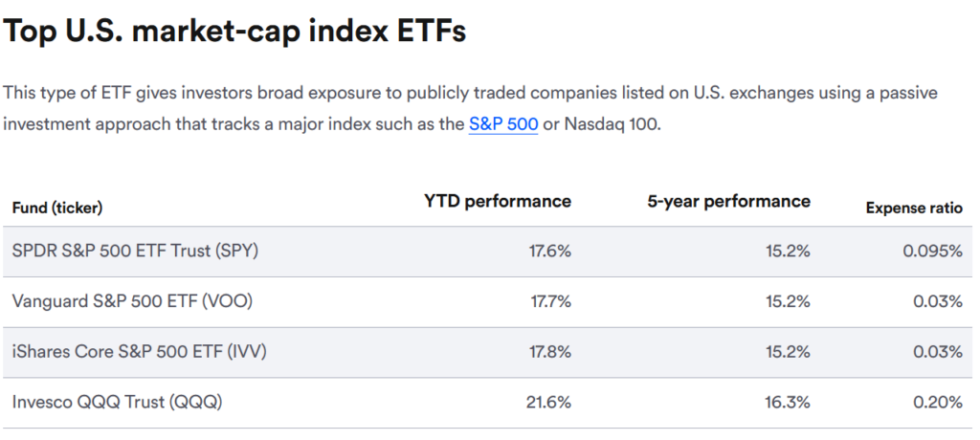Select the Vanguard S&P 500 ETF (VOO) cell
Image resolution: width=980 pixels, height=440 pixels.
point(133,301)
